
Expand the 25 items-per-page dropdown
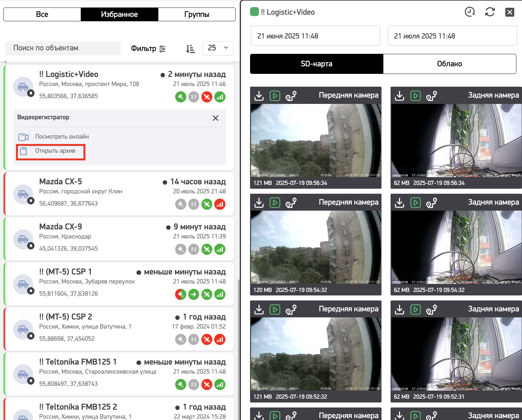pyautogui.click(x=218, y=48)
